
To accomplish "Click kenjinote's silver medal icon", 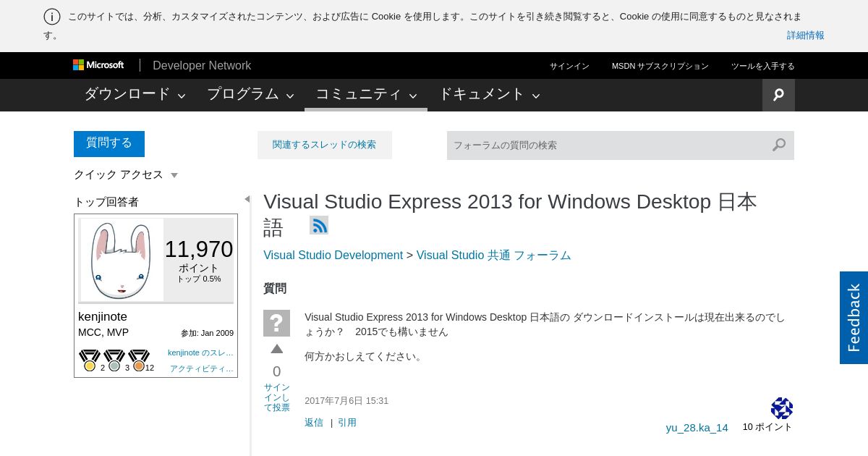I will click(114, 360).
